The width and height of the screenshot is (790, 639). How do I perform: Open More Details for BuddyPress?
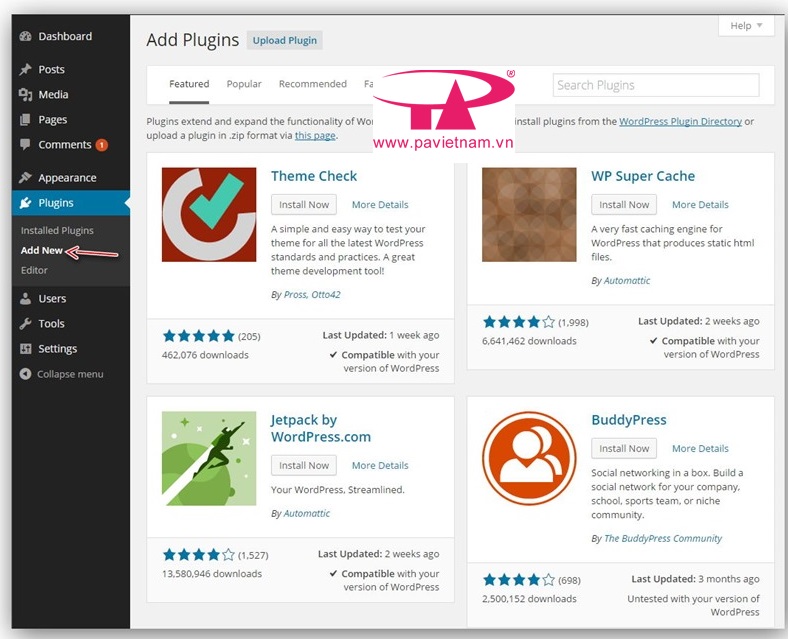point(700,449)
